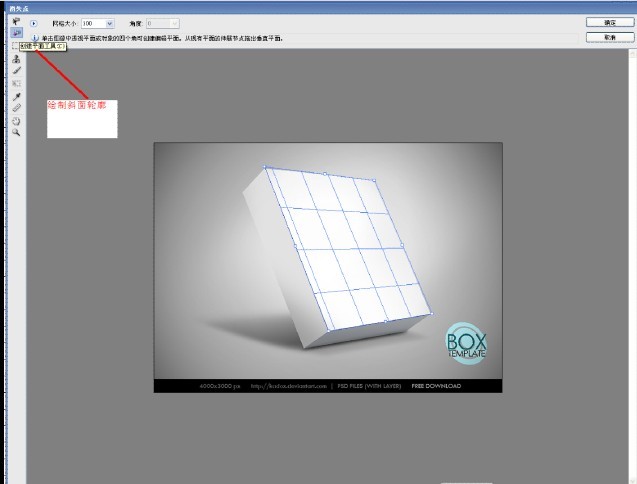637x484 pixels.
Task: Click inside the perspective grid on the box
Action: pos(349,248)
